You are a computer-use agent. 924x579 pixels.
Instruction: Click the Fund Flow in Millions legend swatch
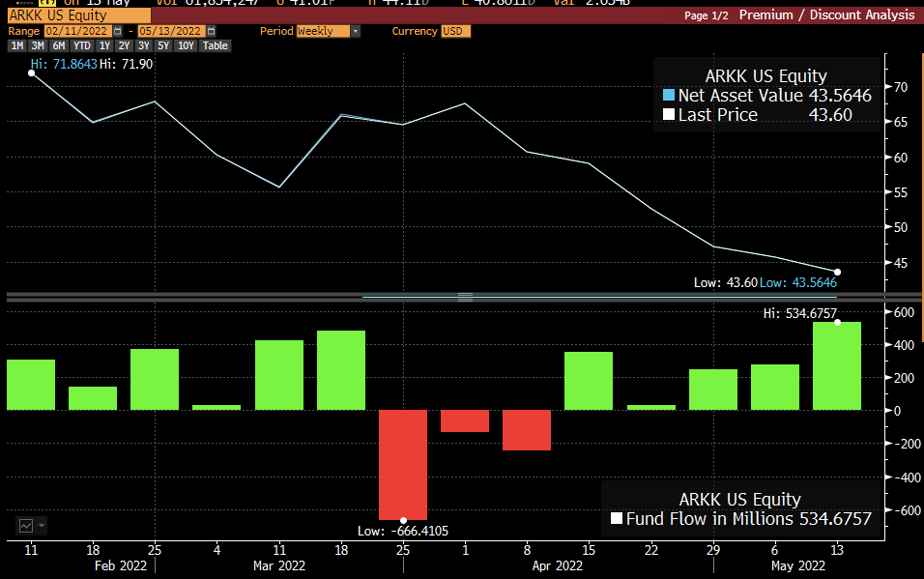(617, 518)
